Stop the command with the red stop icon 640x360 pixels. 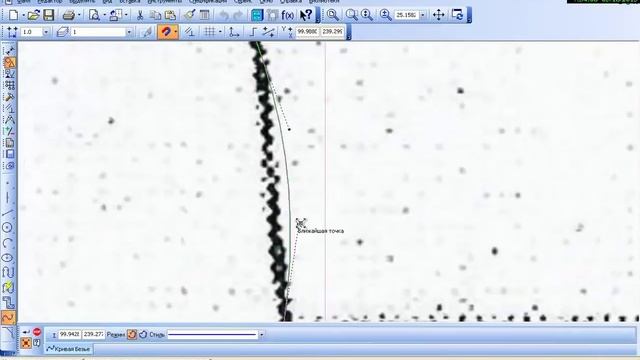(x=37, y=332)
